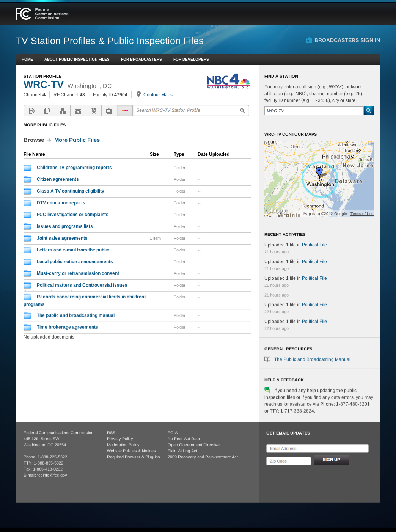Click the folder icon beside Class A TV eligibility
This screenshot has height=532, width=396.
[27, 191]
